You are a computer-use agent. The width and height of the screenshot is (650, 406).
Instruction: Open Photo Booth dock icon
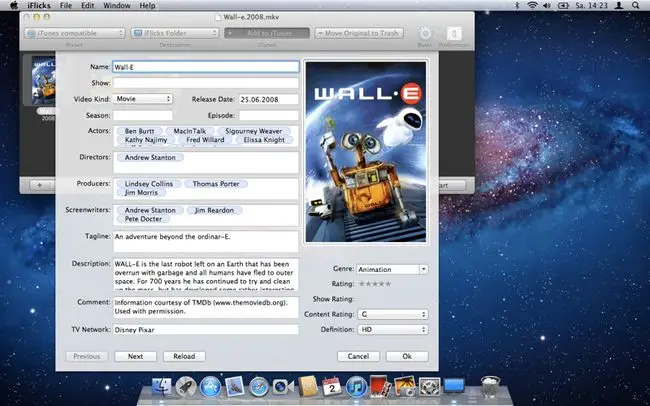[x=381, y=387]
